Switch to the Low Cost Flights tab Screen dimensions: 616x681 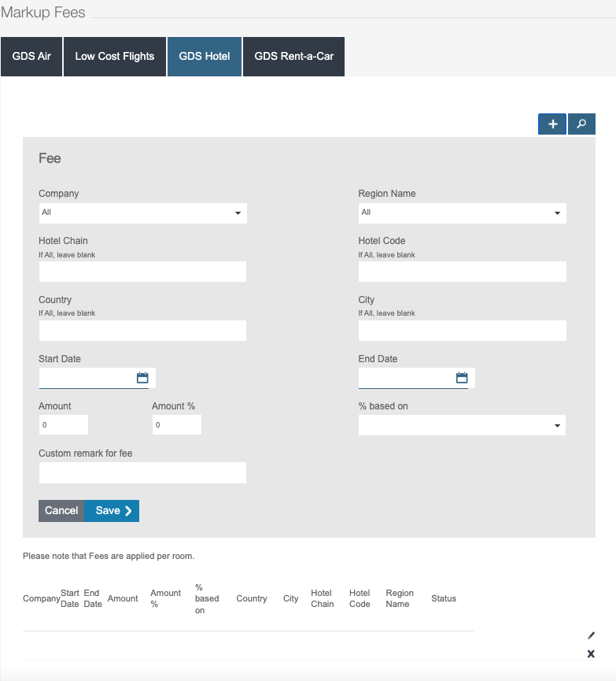(115, 57)
